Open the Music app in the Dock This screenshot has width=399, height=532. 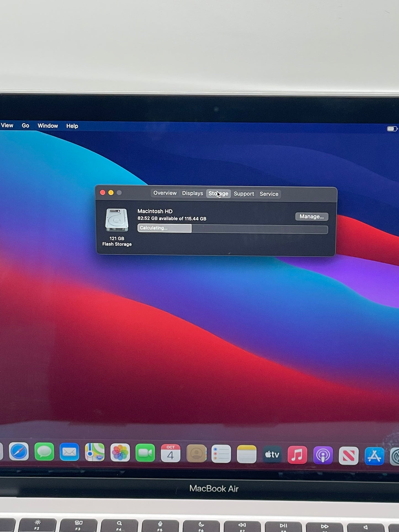pyautogui.click(x=297, y=455)
